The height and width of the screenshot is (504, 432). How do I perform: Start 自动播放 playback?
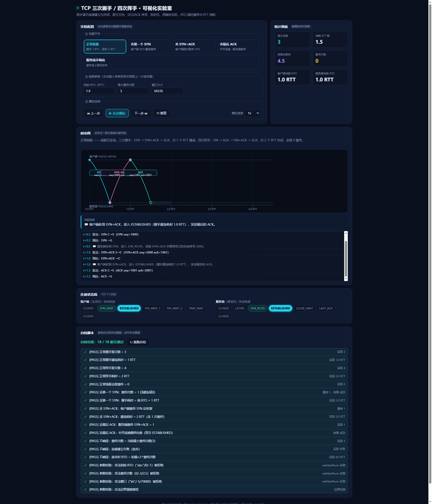117,113
